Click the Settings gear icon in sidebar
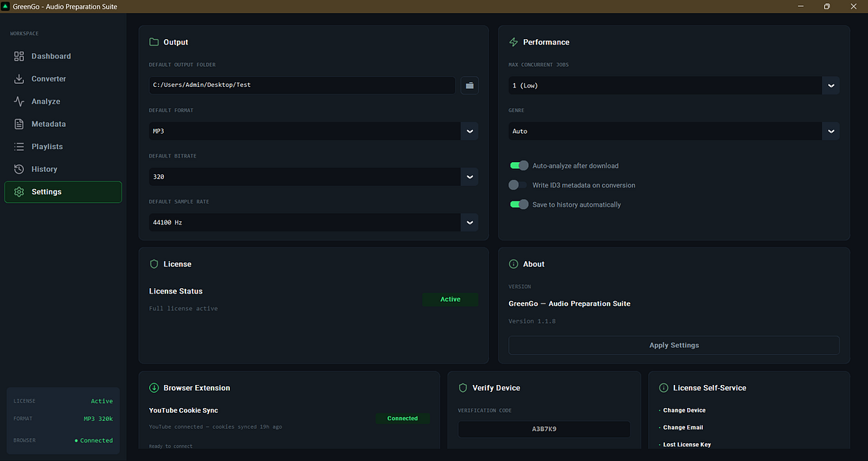Viewport: 868px width, 461px height. pos(18,191)
